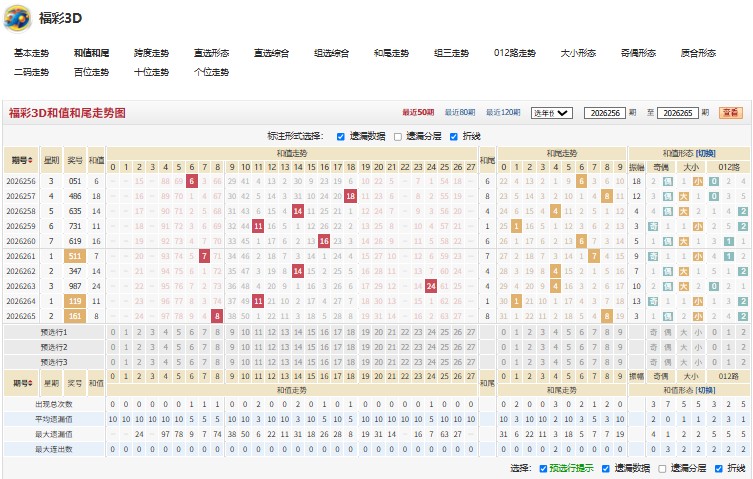Viewport: 753px width, 479px height.
Task: Open the 基本走势 trend page
Action: (31, 53)
